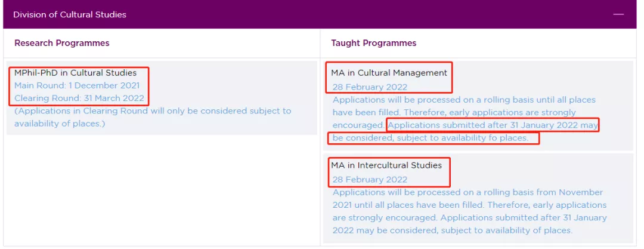
Task: Open MA in Intercultural Studies programme
Action: tap(386, 165)
